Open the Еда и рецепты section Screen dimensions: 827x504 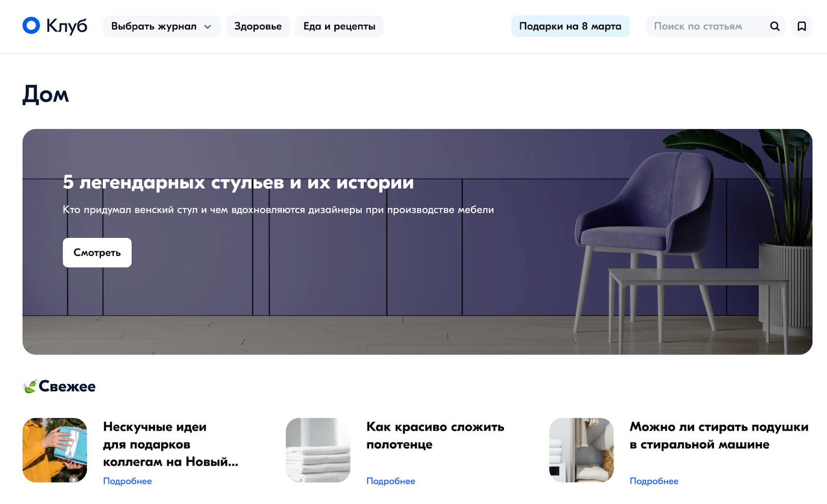coord(339,26)
